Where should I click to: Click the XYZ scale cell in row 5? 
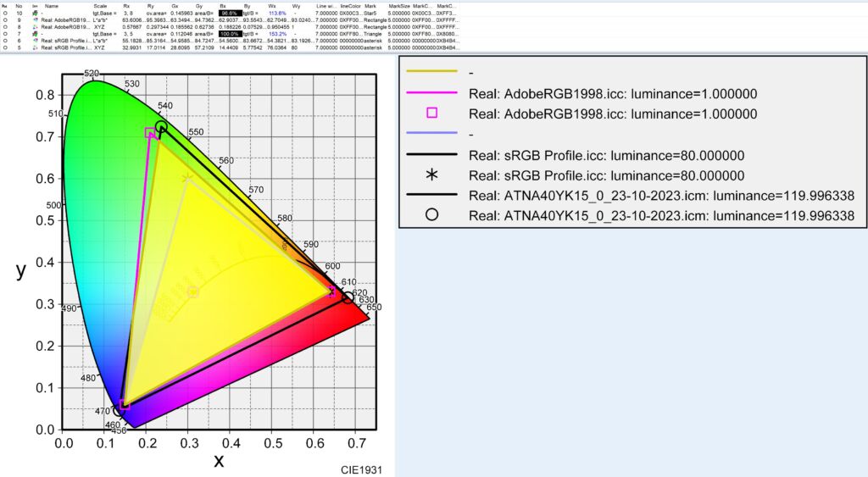tap(100, 47)
